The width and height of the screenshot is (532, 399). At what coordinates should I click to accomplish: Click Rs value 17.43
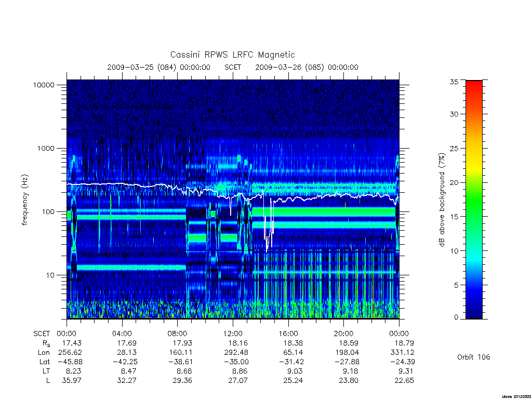click(72, 343)
